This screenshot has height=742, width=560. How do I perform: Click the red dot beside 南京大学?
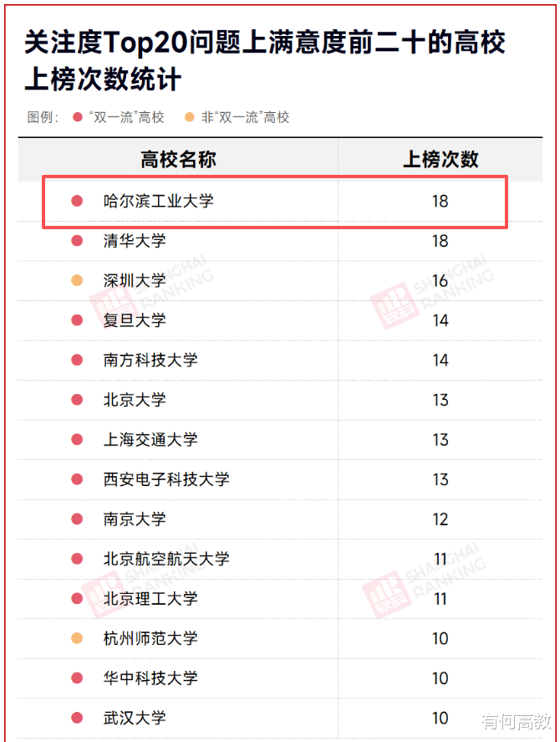tap(77, 519)
